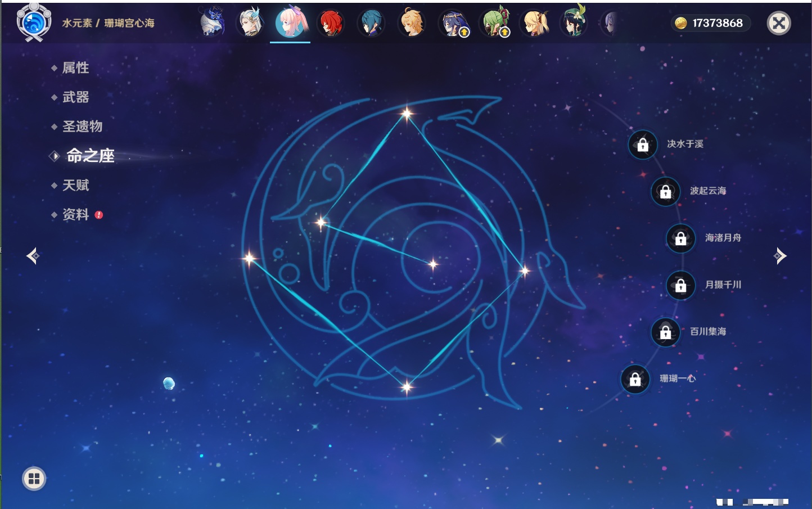This screenshot has height=509, width=812.
Task: Click the upper-left star above the center star
Action: [x=321, y=223]
